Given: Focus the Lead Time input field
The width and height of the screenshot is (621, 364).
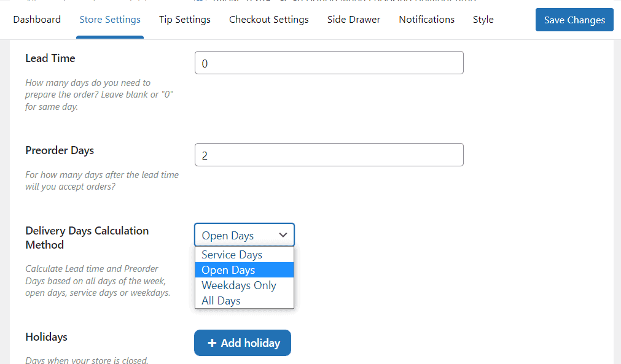Looking at the screenshot, I should (x=329, y=63).
